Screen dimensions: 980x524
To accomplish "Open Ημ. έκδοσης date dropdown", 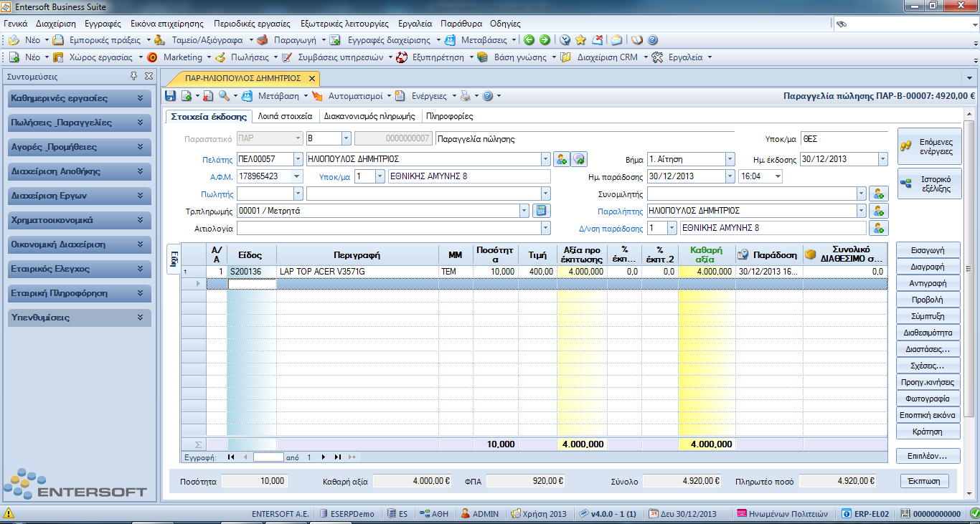I will [x=883, y=159].
